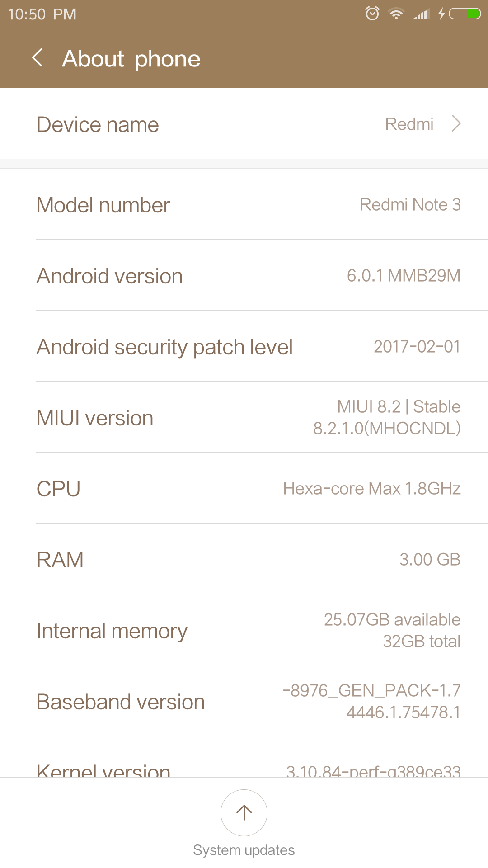Tap the battery indicator icon
The image size is (488, 868).
click(465, 14)
